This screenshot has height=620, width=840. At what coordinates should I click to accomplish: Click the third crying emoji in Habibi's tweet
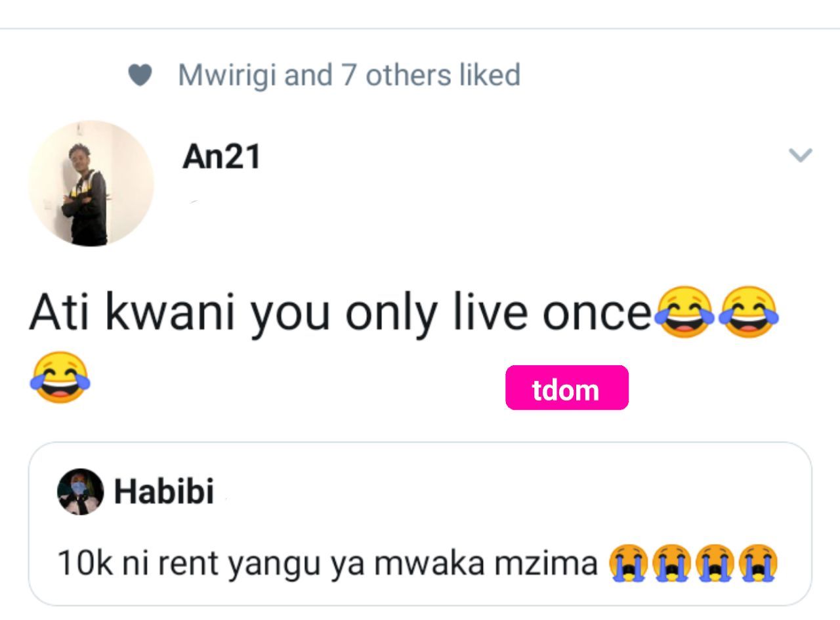tap(715, 564)
